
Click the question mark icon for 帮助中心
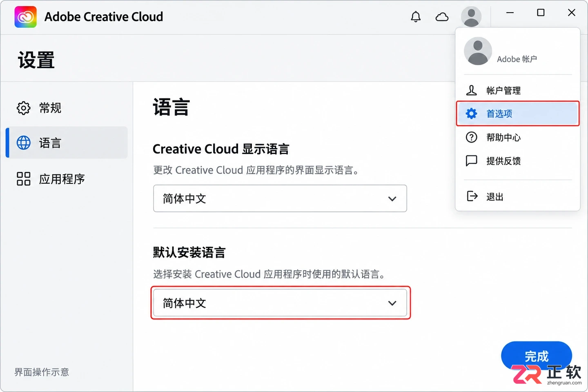471,137
